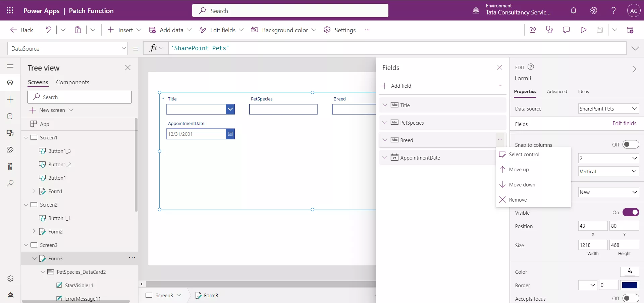This screenshot has height=303, width=644.
Task: Toggle Accepts focus switch
Action: pyautogui.click(x=631, y=298)
